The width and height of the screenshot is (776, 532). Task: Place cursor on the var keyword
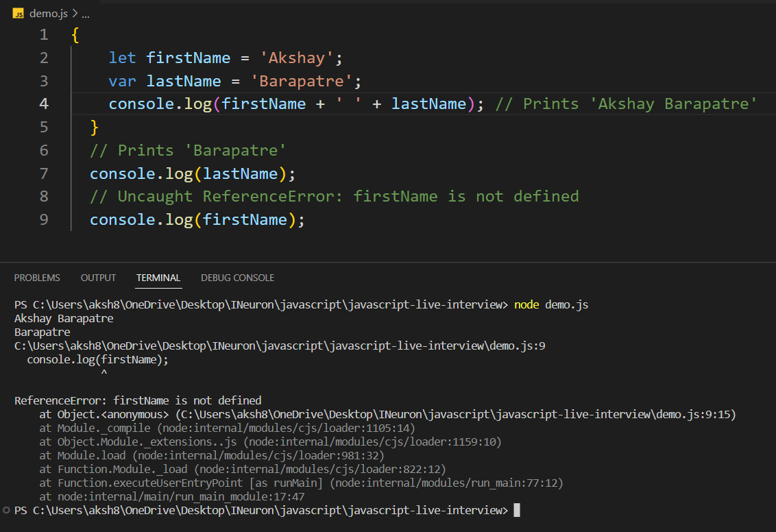[122, 81]
